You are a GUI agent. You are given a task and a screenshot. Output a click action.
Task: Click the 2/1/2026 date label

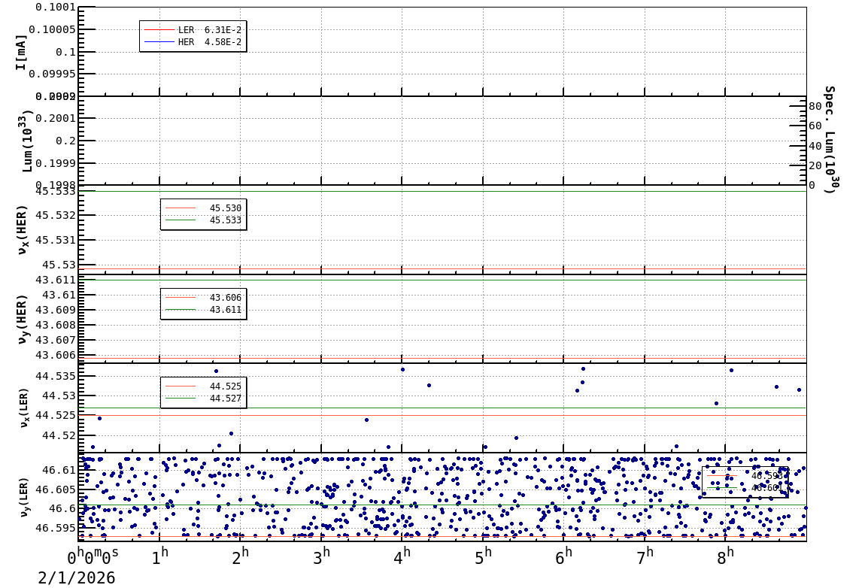[x=77, y=577]
